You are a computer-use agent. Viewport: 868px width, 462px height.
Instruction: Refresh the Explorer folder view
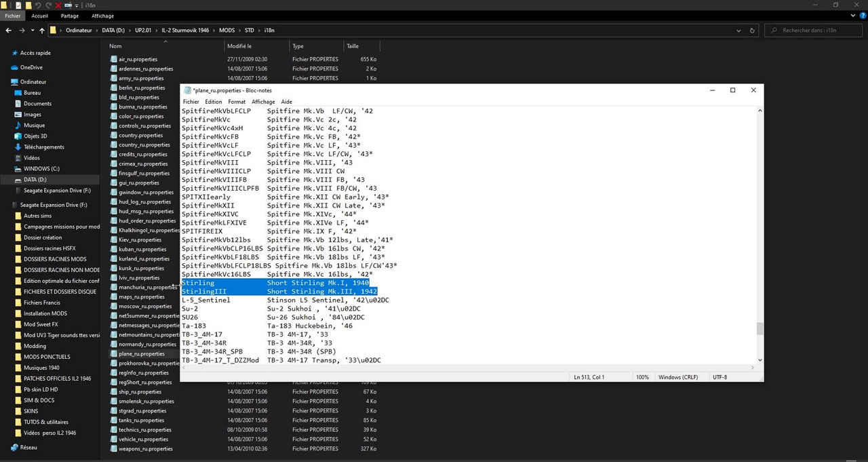[751, 31]
